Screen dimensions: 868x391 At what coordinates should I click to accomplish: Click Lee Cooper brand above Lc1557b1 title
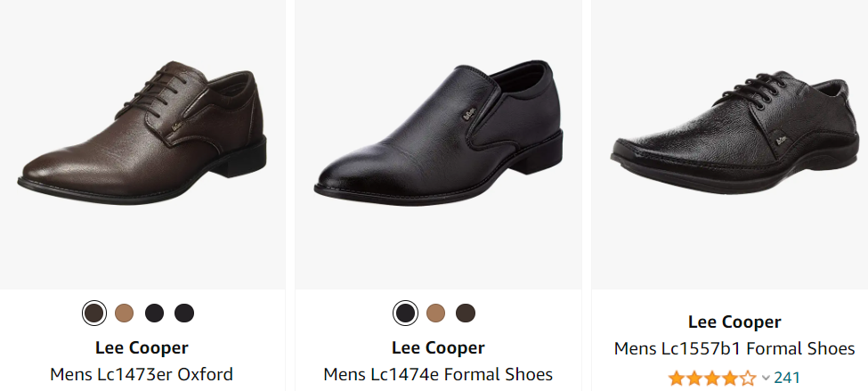[x=734, y=322]
